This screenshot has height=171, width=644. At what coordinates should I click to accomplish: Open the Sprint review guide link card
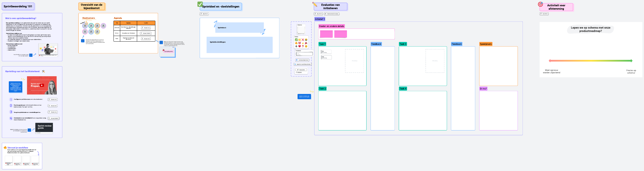pyautogui.click(x=44, y=128)
